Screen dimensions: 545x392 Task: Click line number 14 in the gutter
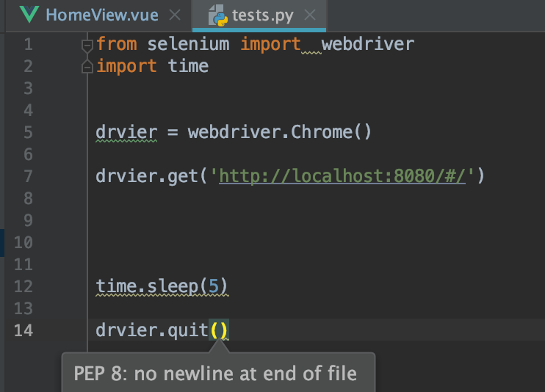[24, 330]
